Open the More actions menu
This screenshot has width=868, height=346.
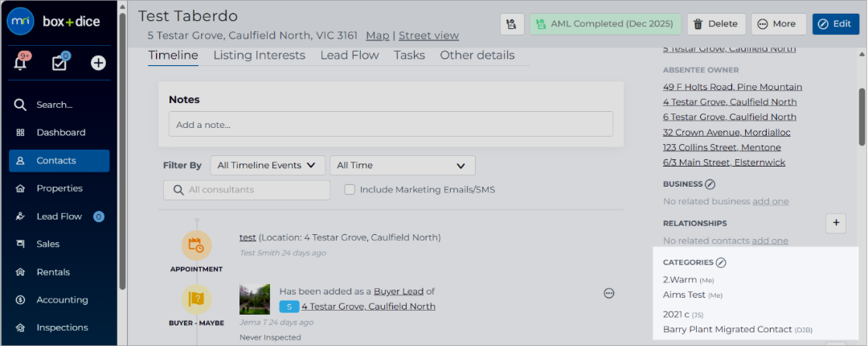(779, 24)
